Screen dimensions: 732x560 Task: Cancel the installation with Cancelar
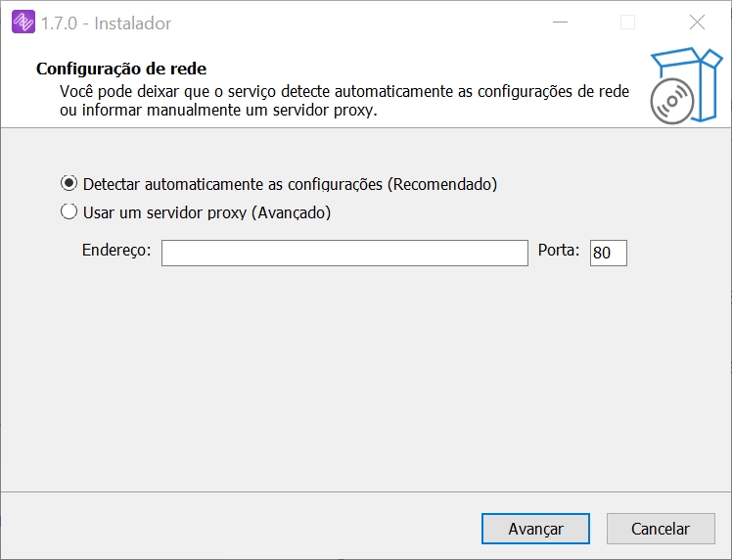click(x=660, y=529)
